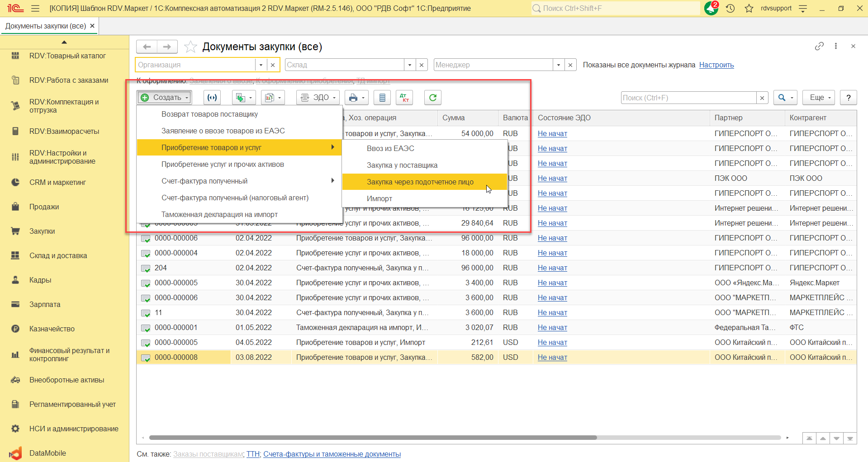
Task: Open the history clock icon
Action: point(730,8)
